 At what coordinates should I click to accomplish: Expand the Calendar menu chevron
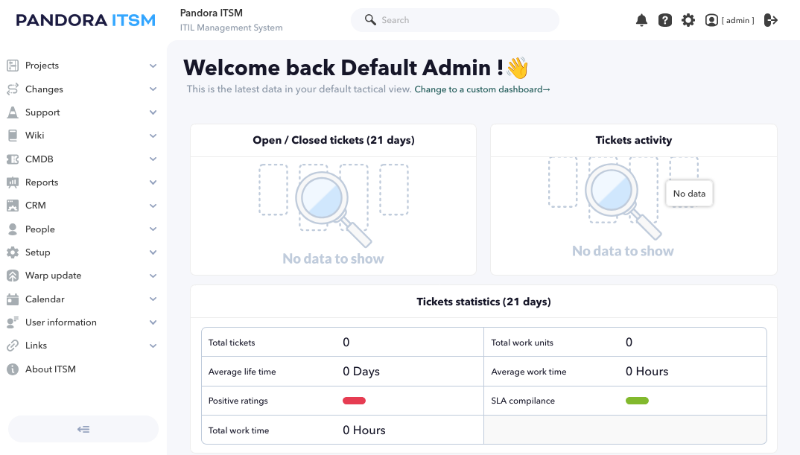(153, 299)
